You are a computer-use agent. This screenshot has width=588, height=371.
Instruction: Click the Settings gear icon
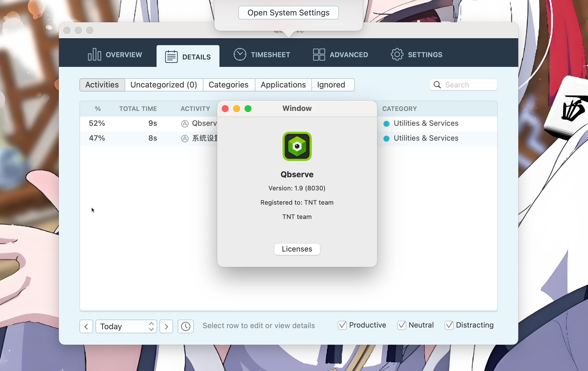pyautogui.click(x=397, y=54)
